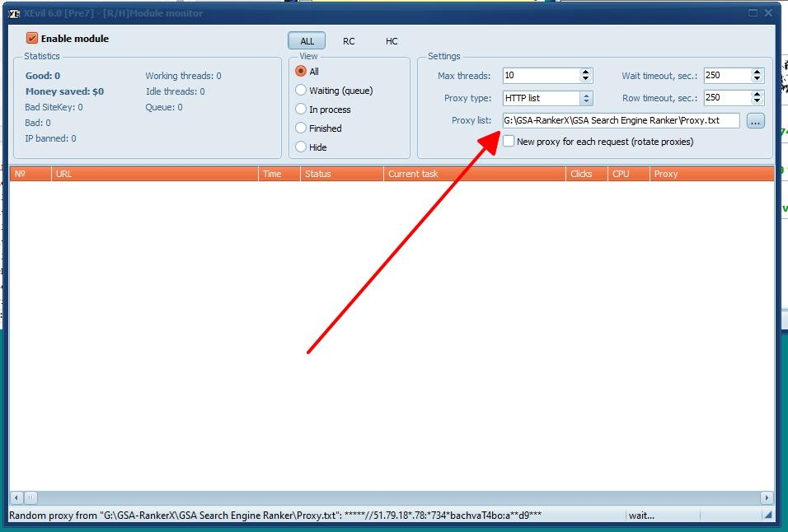Adjust the Max threads spinner arrows
Screen dimensions: 788x532
point(586,76)
